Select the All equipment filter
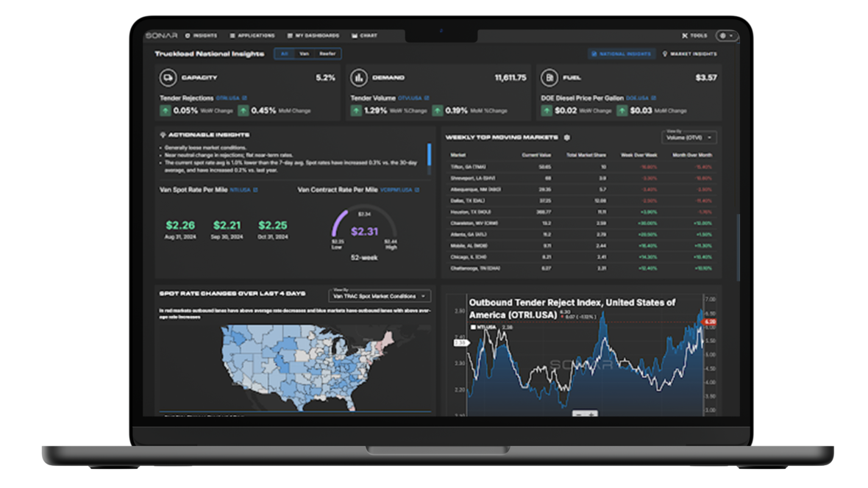Image resolution: width=868 pixels, height=488 pixels. tap(285, 54)
